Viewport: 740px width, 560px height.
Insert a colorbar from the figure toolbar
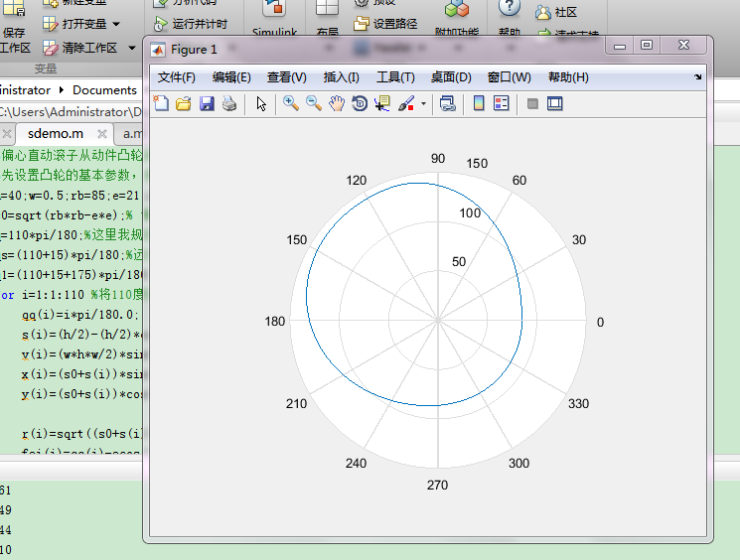point(479,103)
